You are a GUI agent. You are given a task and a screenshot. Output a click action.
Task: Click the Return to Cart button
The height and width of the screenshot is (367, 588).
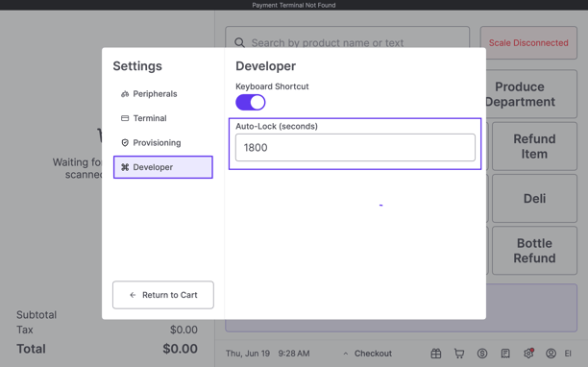pos(163,295)
